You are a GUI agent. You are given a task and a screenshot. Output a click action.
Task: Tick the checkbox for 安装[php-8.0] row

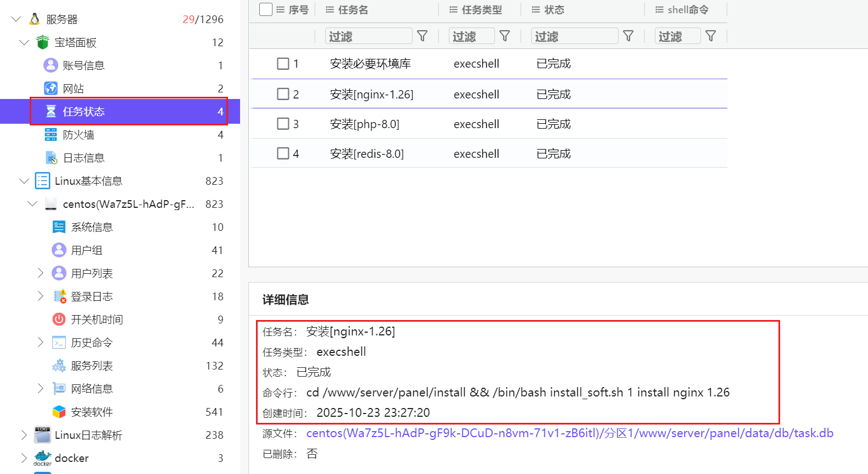click(x=283, y=124)
